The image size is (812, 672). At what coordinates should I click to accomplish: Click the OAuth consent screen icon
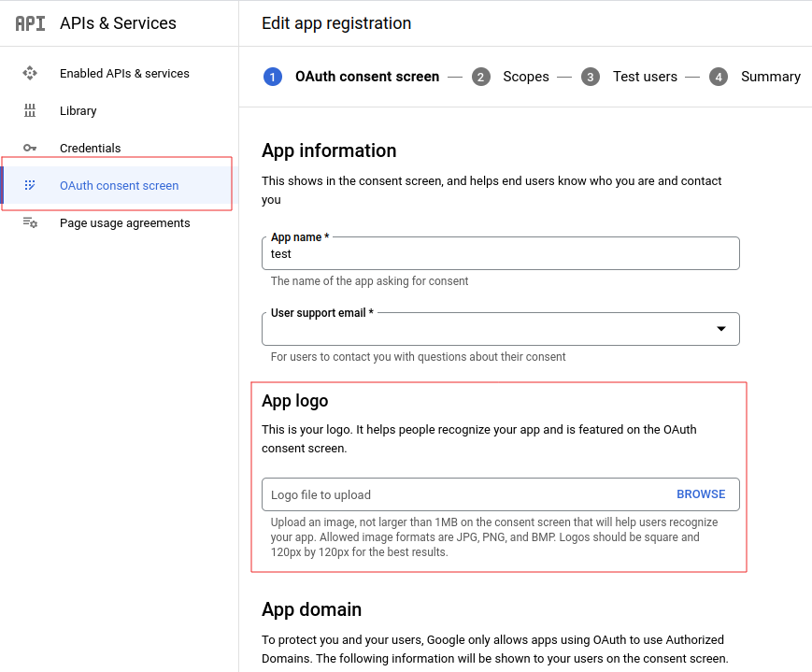30,185
